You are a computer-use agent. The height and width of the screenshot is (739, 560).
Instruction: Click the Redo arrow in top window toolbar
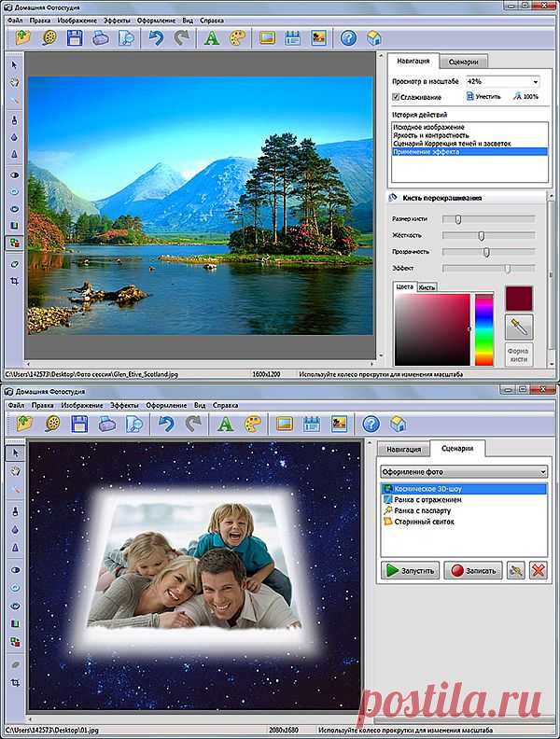(x=181, y=37)
